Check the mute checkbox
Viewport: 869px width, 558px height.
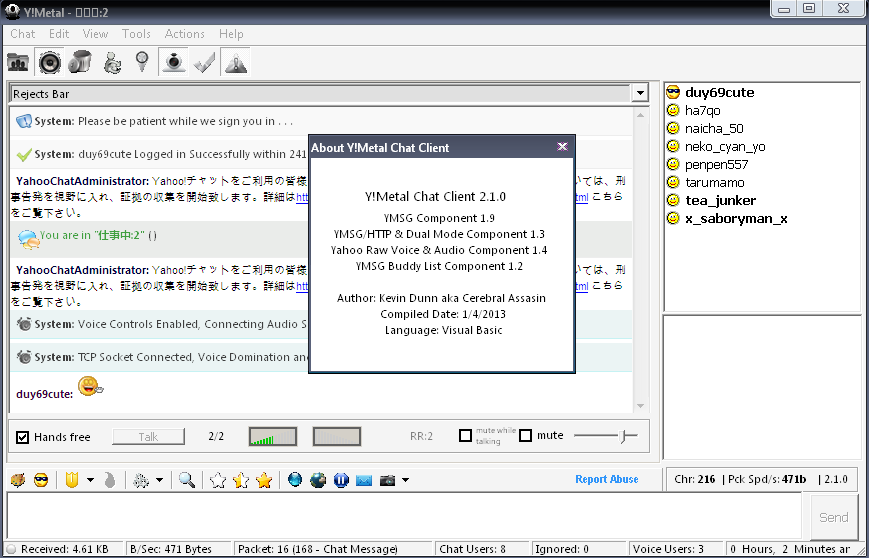[x=525, y=436]
